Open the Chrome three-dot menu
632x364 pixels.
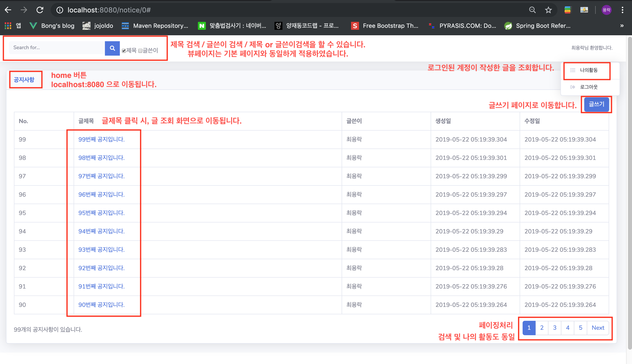pos(622,10)
